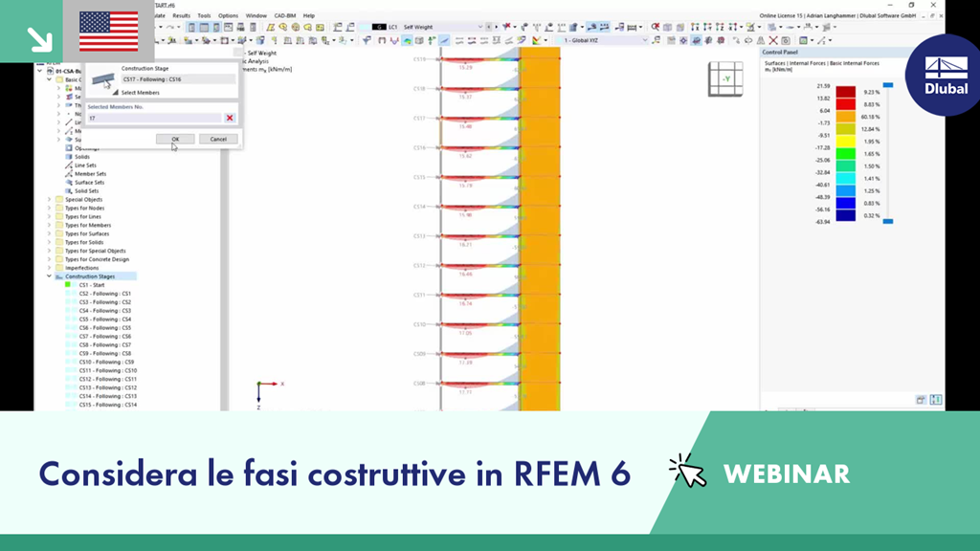Click the red X delete icon in toolbar
980x551 pixels.
click(x=773, y=40)
